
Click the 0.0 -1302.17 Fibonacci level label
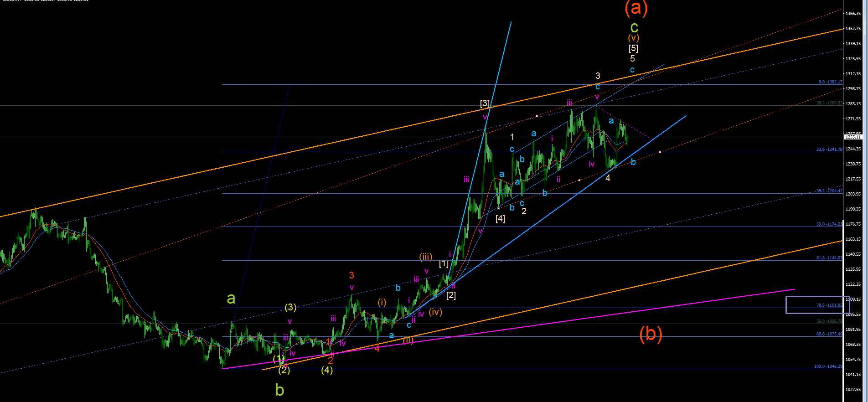coord(830,82)
